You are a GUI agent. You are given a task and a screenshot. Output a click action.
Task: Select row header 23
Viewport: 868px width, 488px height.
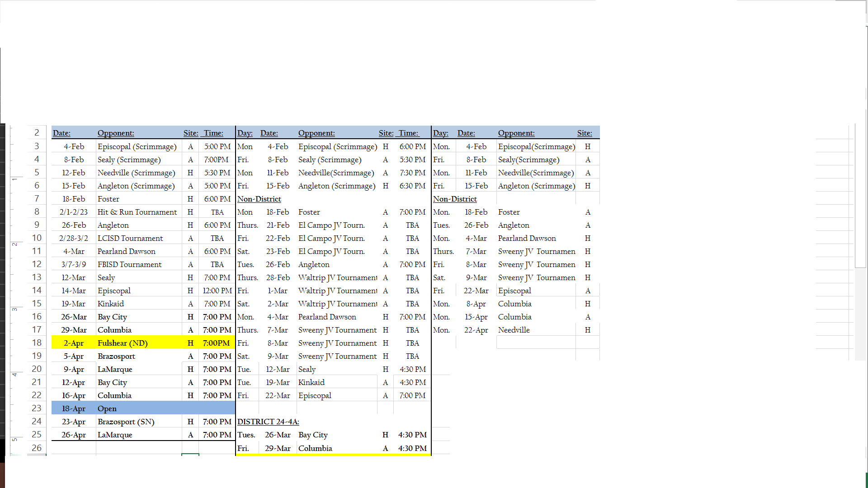point(37,408)
